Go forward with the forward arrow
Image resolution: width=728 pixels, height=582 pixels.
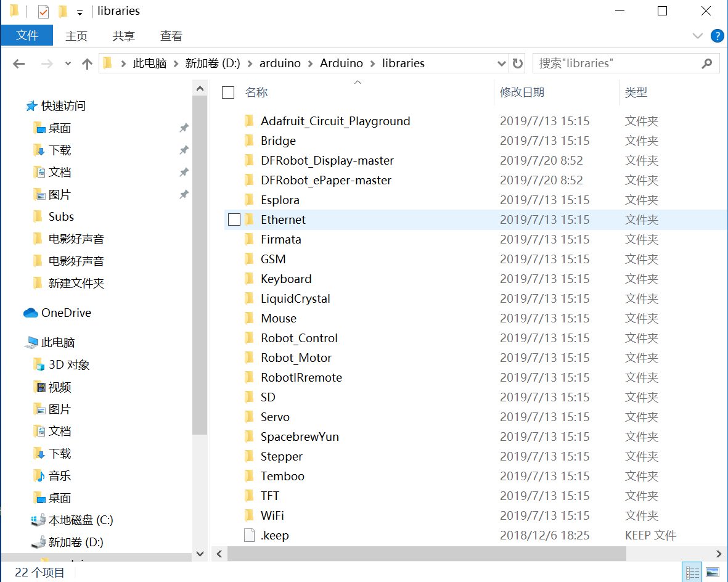click(x=46, y=64)
